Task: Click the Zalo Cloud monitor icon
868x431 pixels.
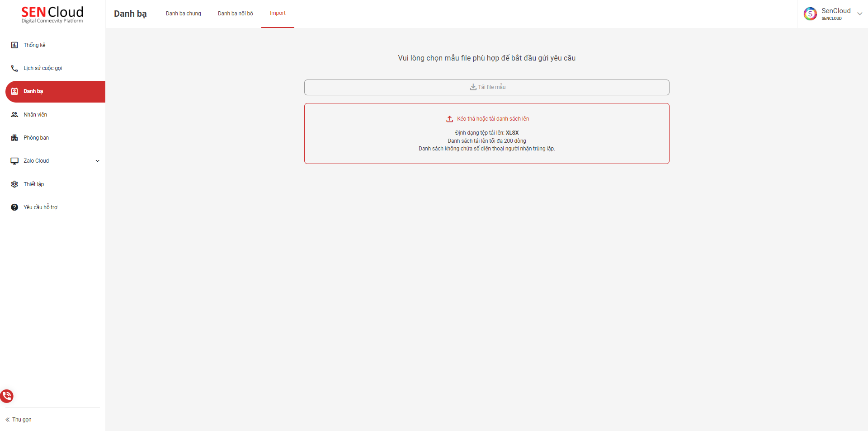Action: (x=14, y=161)
